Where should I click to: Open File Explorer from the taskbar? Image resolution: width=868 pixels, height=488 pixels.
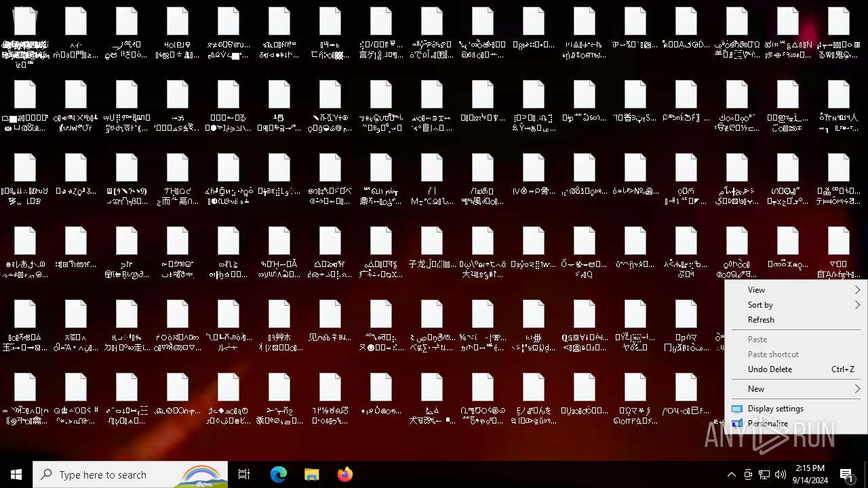[x=312, y=474]
